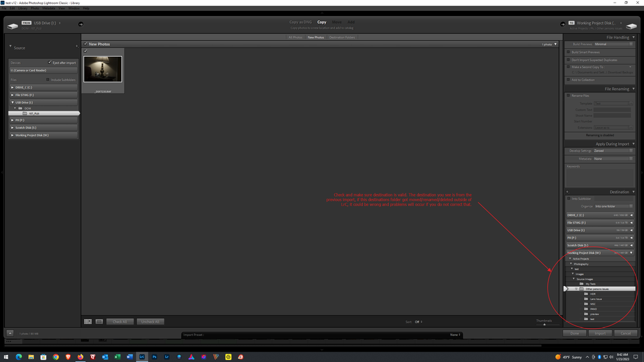Open Lightroom (Lr) from taskbar

click(x=166, y=357)
